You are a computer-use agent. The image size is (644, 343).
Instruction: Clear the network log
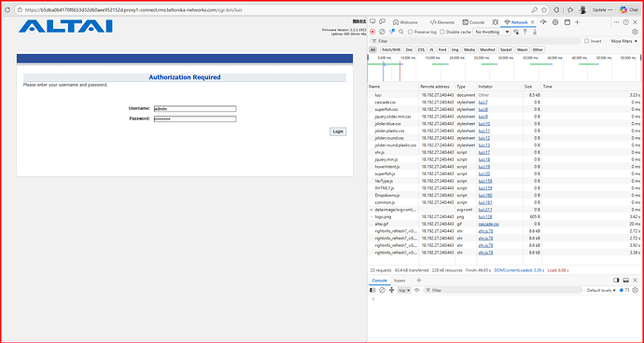pos(382,32)
